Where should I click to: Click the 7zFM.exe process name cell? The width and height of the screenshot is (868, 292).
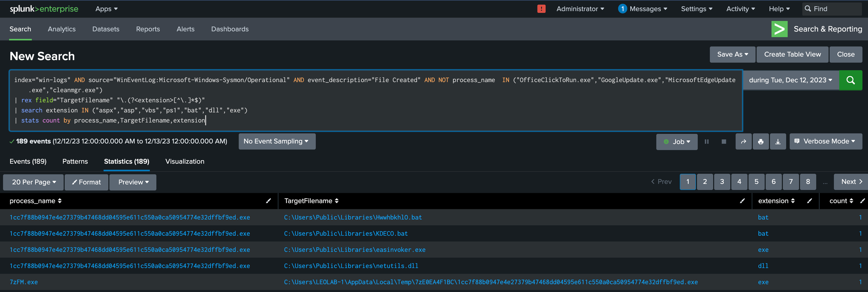(x=24, y=282)
